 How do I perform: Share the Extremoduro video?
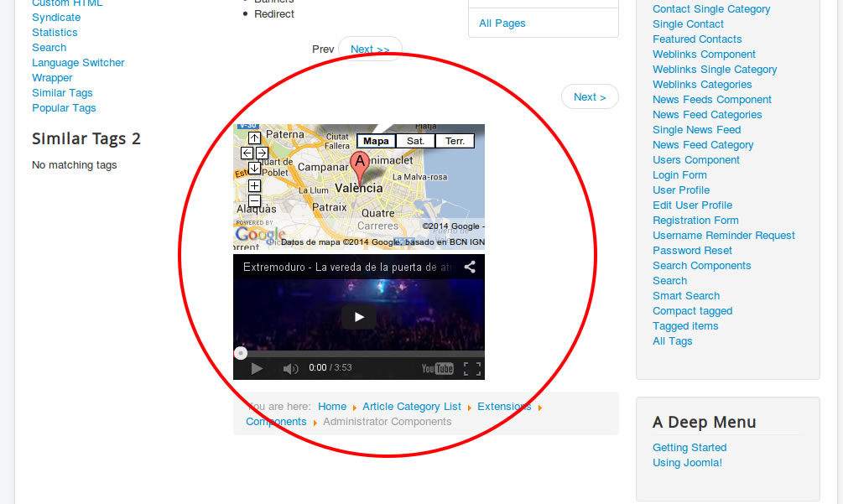(471, 268)
